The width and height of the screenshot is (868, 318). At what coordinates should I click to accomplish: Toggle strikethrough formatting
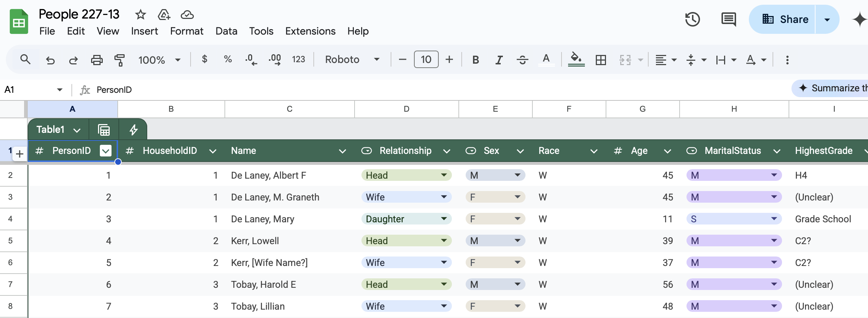pos(522,60)
